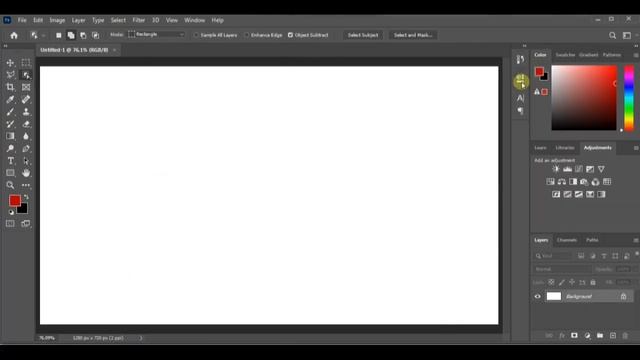The image size is (640, 360).
Task: Choose Intersect with selection mode
Action: pyautogui.click(x=96, y=36)
